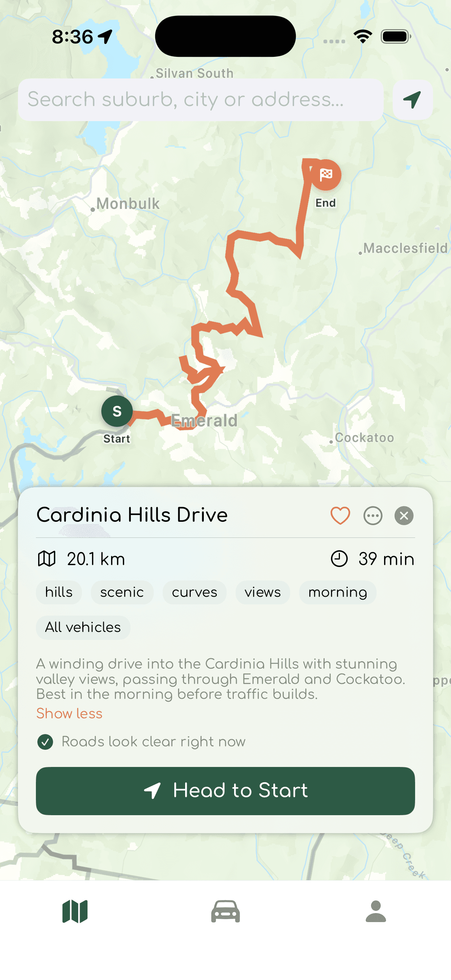Toggle the 'morning' tag
451x980 pixels.
click(x=337, y=592)
